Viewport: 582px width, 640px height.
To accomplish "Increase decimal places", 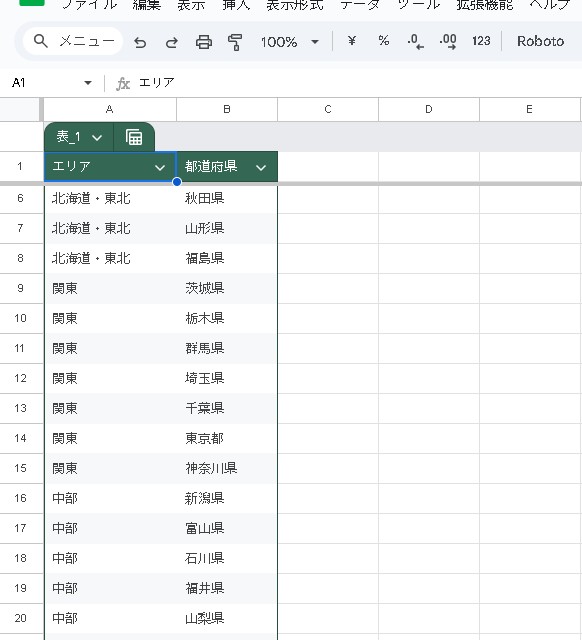I will pyautogui.click(x=448, y=41).
